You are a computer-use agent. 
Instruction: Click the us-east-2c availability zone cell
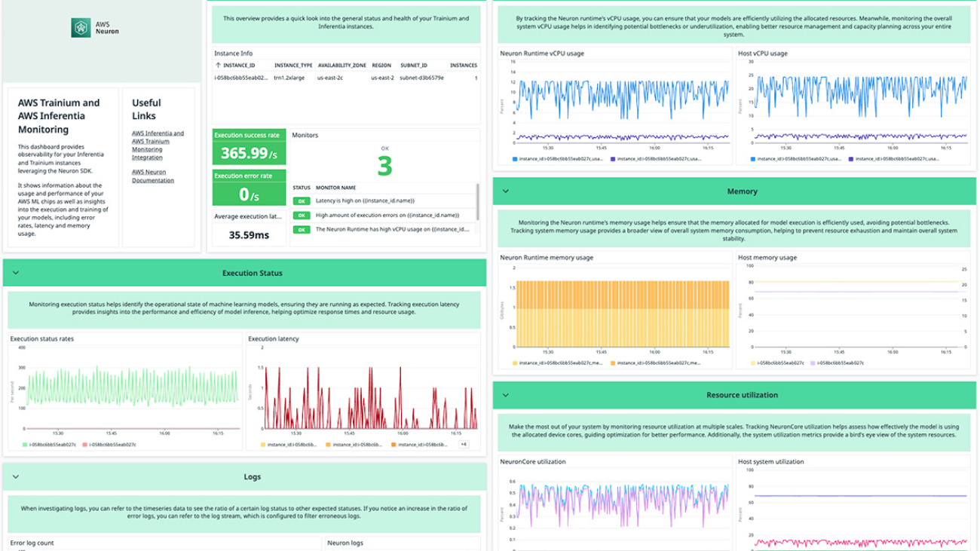click(330, 78)
